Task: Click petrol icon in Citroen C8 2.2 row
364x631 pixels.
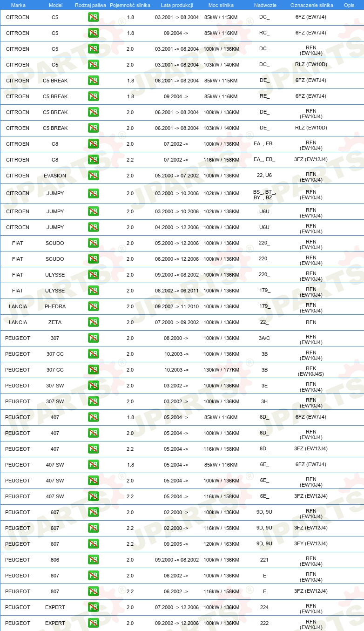Action: coord(94,160)
